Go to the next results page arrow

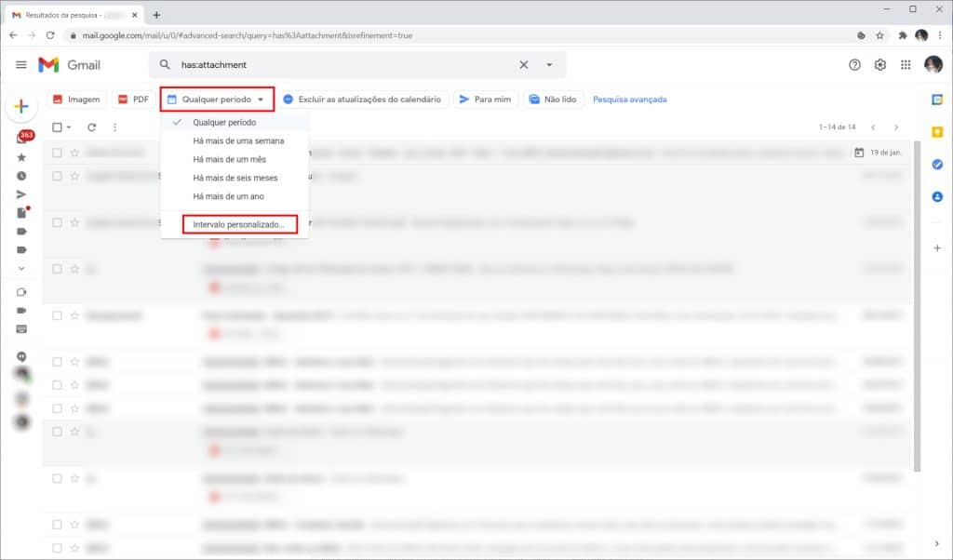point(896,127)
